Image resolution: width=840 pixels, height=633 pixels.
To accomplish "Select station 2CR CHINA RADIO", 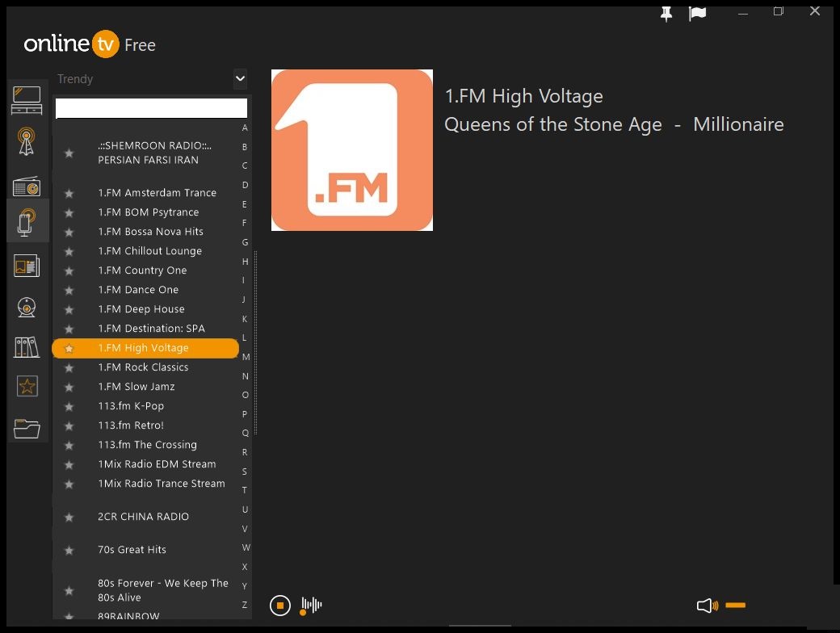I will [145, 517].
